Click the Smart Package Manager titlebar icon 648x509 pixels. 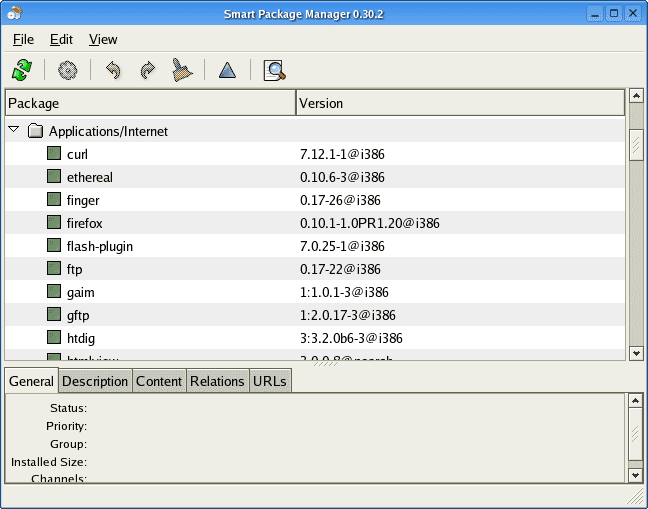[14, 13]
